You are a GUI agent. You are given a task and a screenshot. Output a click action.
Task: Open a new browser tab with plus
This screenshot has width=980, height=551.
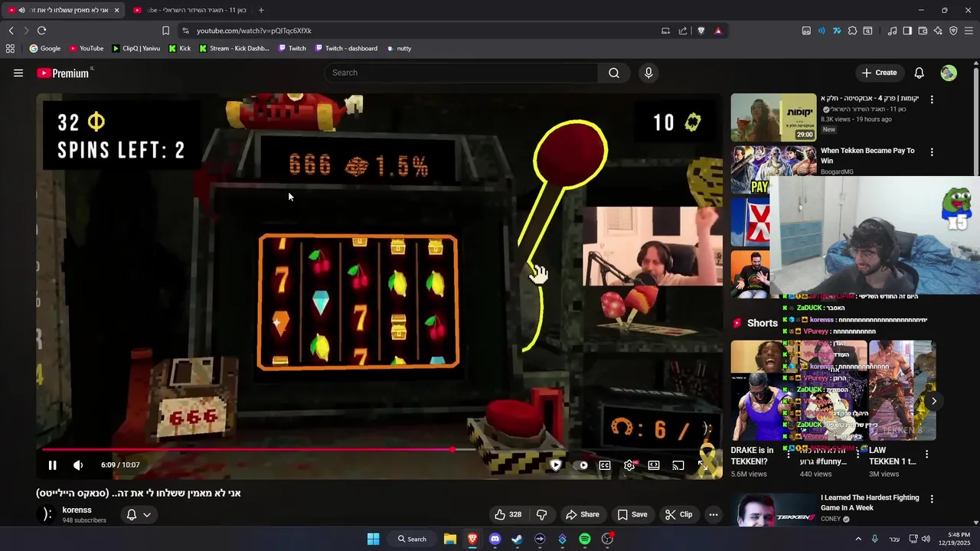tap(261, 10)
